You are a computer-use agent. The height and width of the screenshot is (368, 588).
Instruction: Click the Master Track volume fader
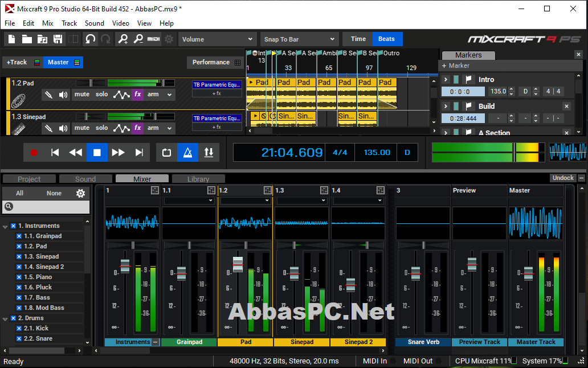528,273
